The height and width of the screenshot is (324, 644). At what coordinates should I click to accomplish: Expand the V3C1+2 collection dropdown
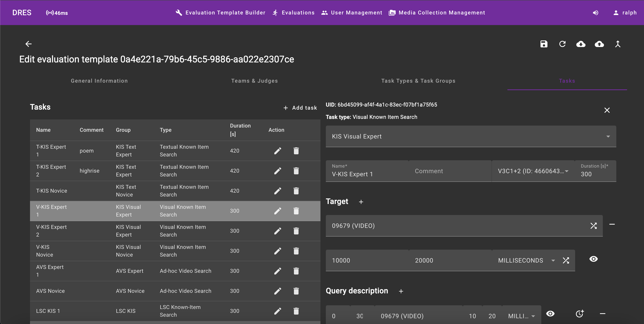tap(533, 171)
